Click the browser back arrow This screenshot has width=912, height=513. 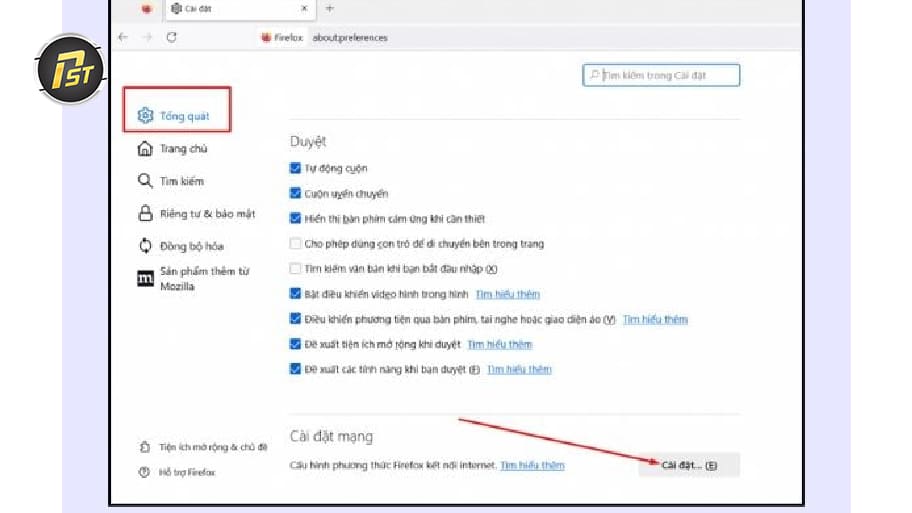tap(123, 37)
